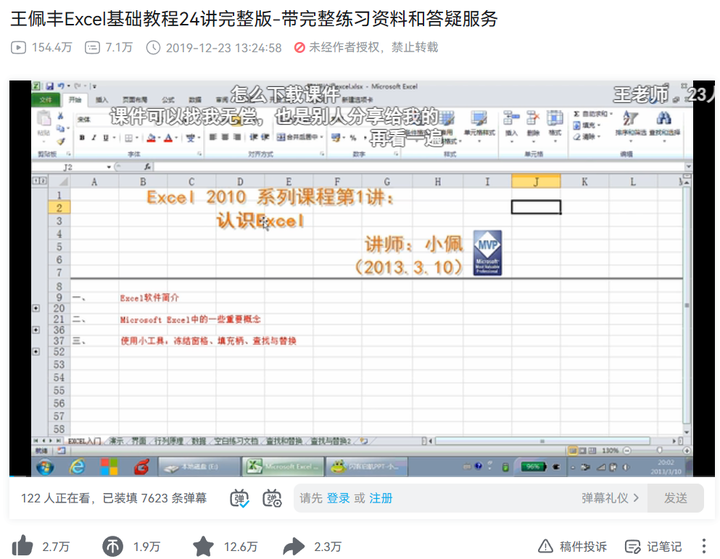Select the 空白练习文档 sheet tab
The height and width of the screenshot is (559, 720).
[x=236, y=441]
